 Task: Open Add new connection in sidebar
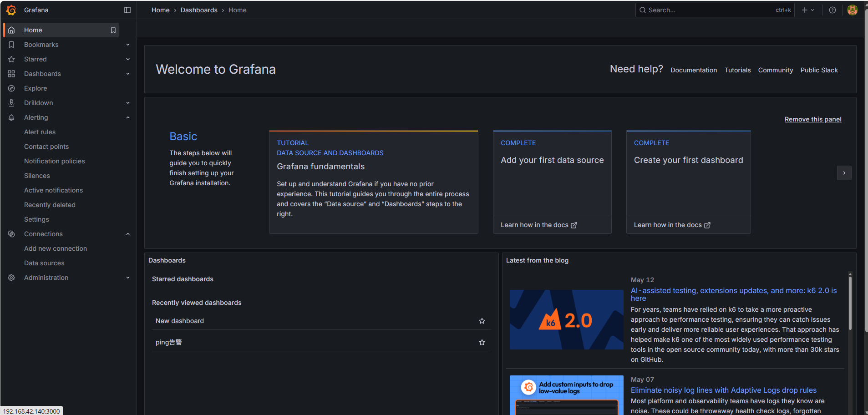click(56, 248)
